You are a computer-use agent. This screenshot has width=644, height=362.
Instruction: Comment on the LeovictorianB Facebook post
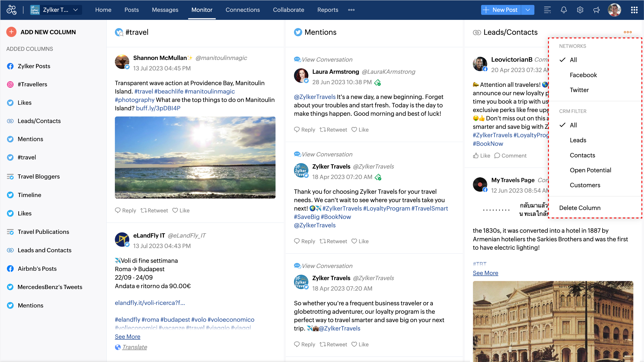(510, 155)
